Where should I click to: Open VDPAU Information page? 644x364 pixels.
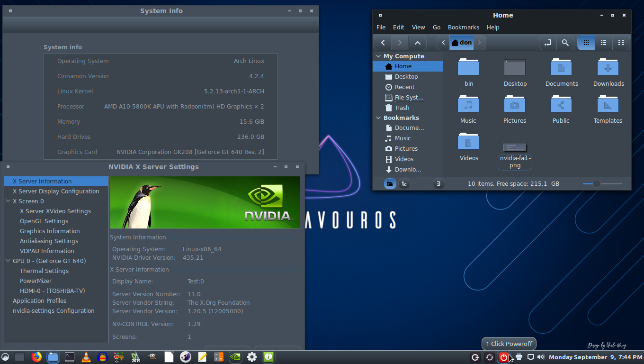pyautogui.click(x=47, y=251)
